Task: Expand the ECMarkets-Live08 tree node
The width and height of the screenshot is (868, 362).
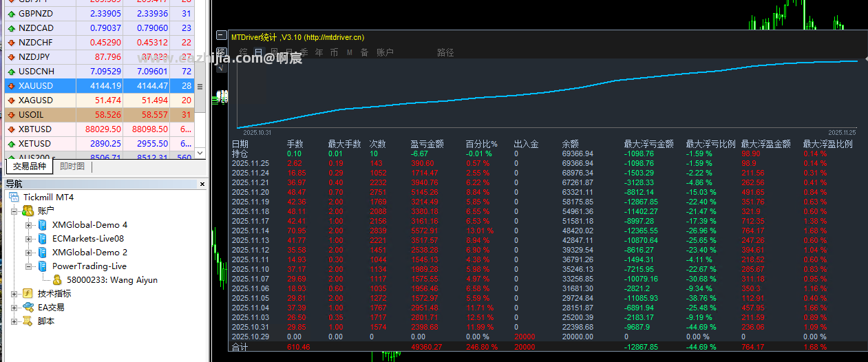Action: pos(28,239)
